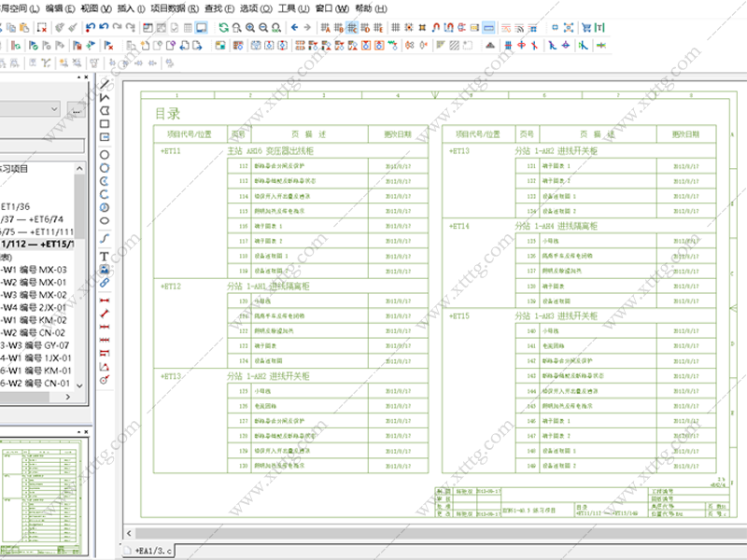Click the '...' button beside filter dropdown
Image resolution: width=747 pixels, height=560 pixels.
(76, 109)
